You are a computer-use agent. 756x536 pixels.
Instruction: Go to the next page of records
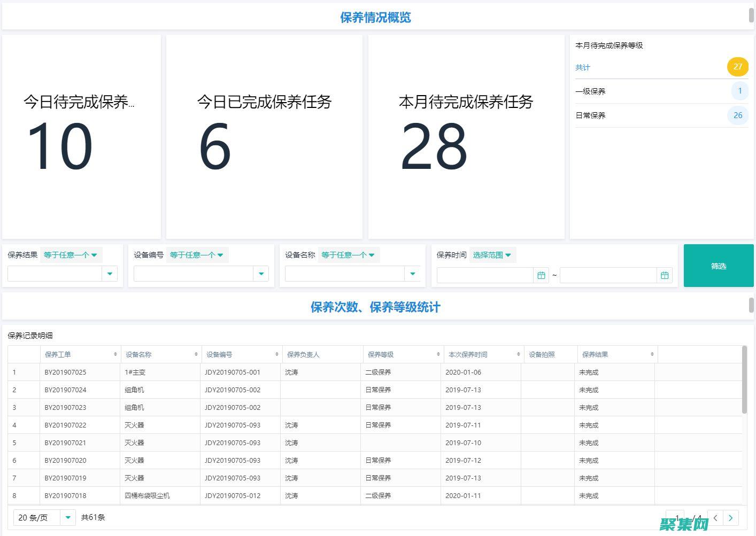(730, 517)
